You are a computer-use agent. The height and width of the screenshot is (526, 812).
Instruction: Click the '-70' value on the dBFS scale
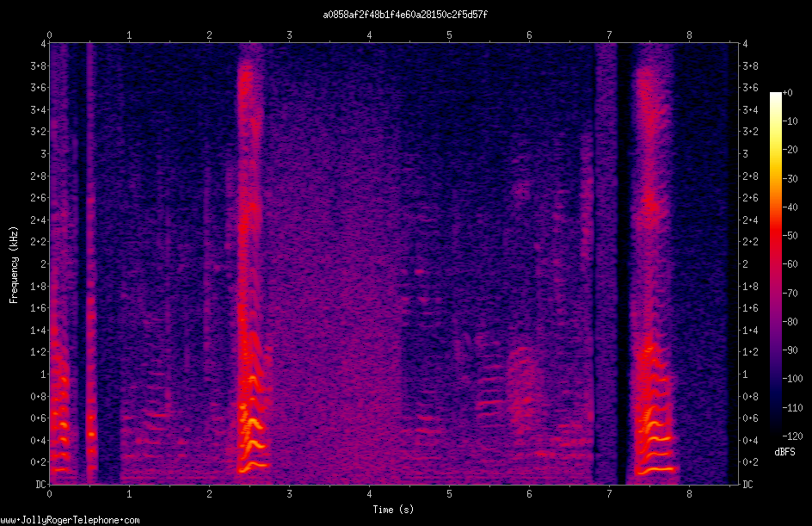(790, 294)
